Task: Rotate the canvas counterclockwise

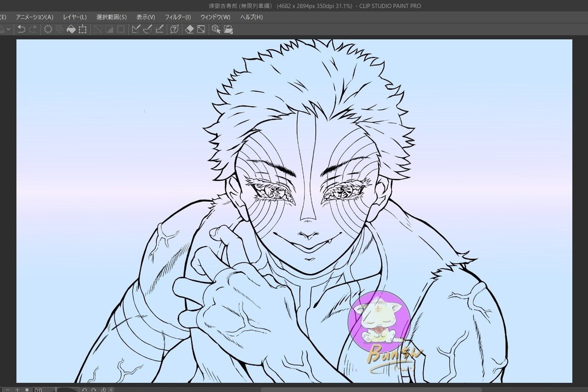Action: click(85, 390)
